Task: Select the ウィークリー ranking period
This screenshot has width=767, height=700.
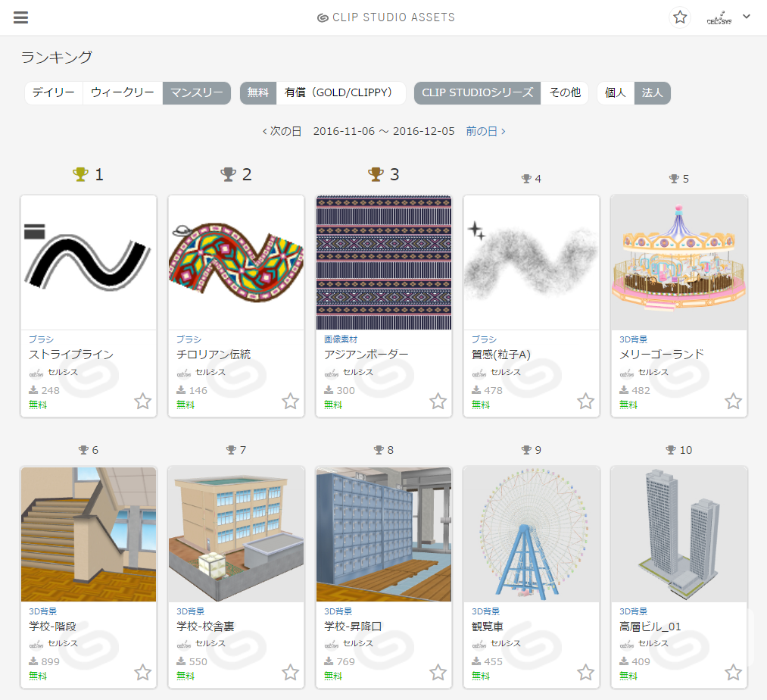Action: (x=123, y=93)
